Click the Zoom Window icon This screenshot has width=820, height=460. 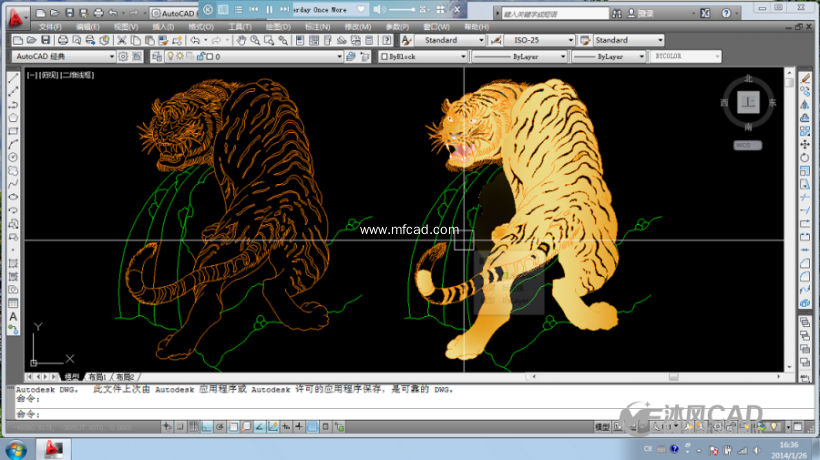(269, 40)
